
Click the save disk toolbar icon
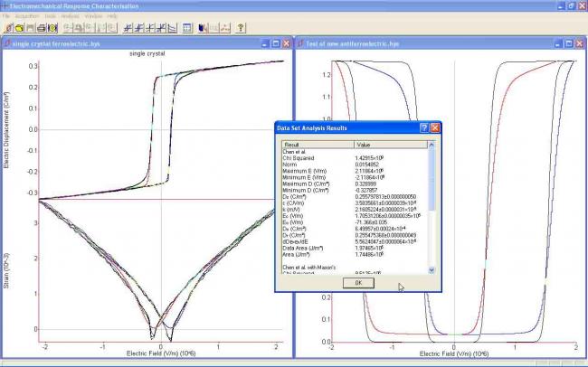click(31, 28)
